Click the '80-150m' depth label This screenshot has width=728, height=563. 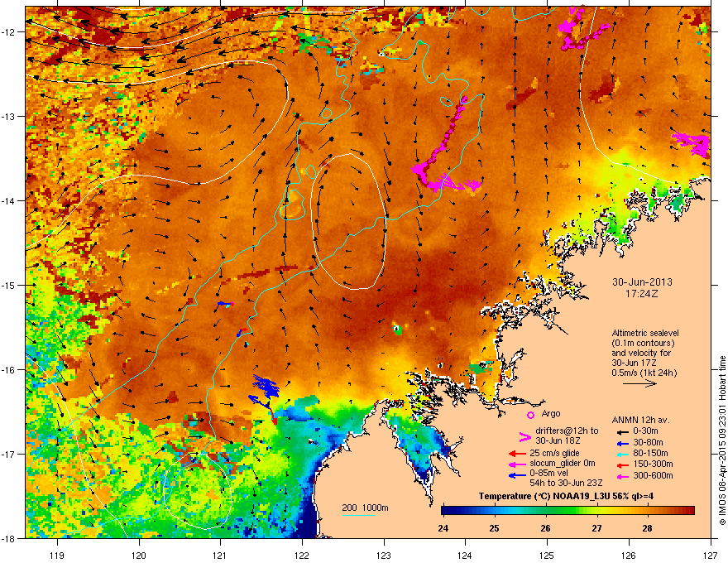pyautogui.click(x=650, y=453)
